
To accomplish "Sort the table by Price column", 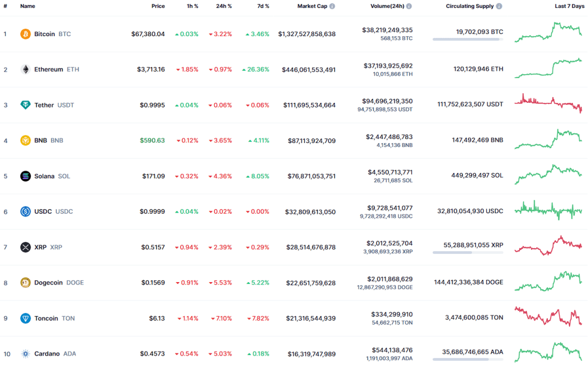I will coord(158,6).
